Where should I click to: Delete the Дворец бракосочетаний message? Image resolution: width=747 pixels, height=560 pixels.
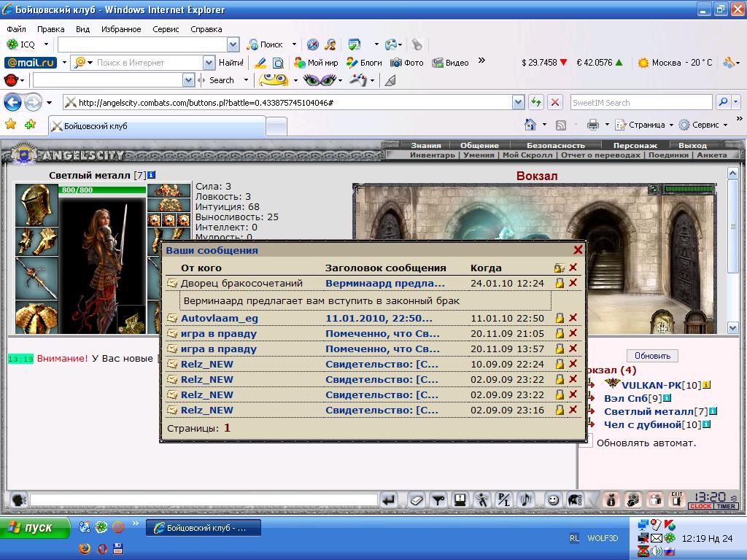[573, 283]
